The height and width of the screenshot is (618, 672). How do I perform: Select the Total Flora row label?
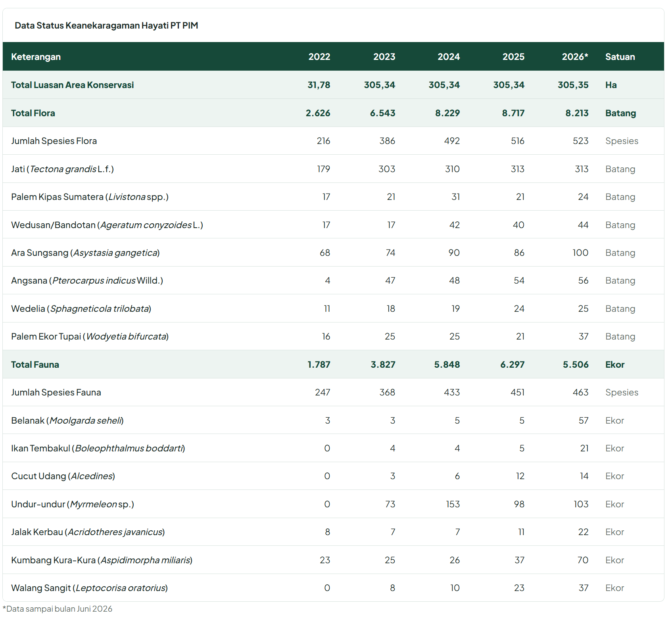33,113
